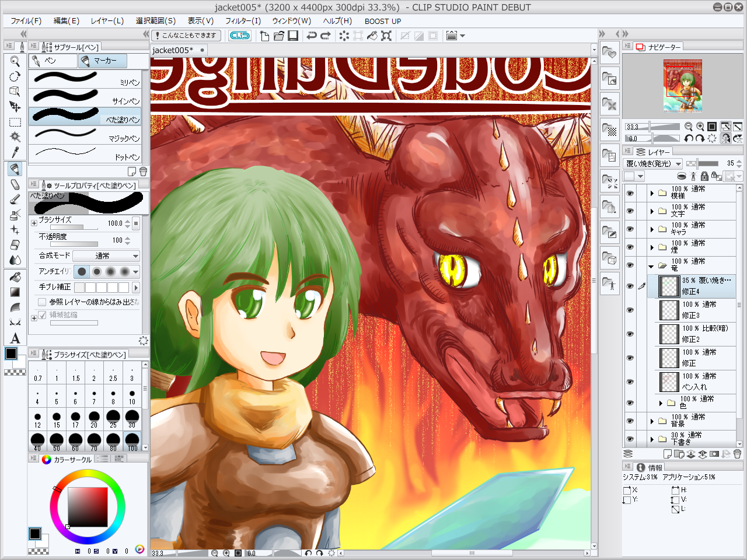Click the lock layer icon
This screenshot has height=560, width=747.
[x=704, y=176]
